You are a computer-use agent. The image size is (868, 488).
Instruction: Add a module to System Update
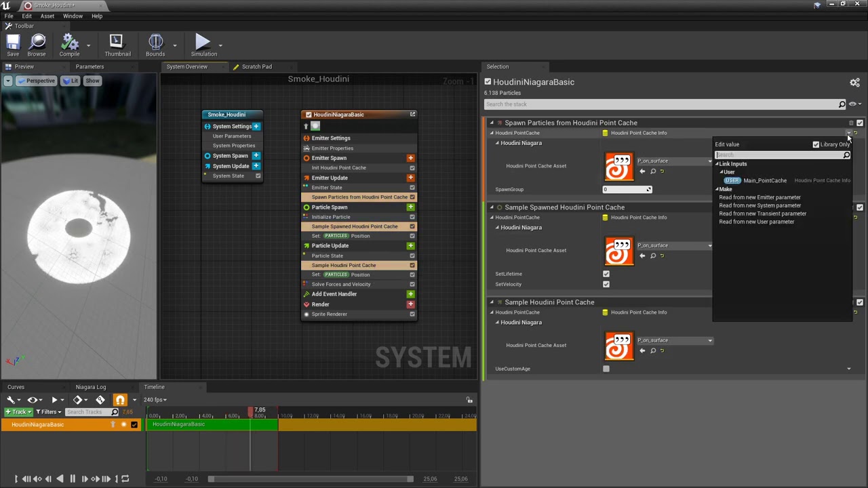click(256, 166)
